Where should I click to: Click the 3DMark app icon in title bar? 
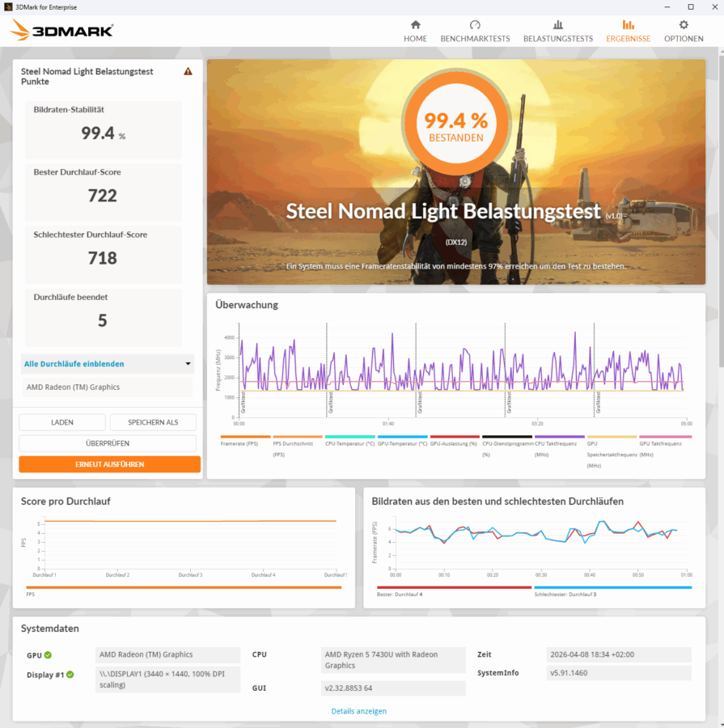click(x=8, y=7)
